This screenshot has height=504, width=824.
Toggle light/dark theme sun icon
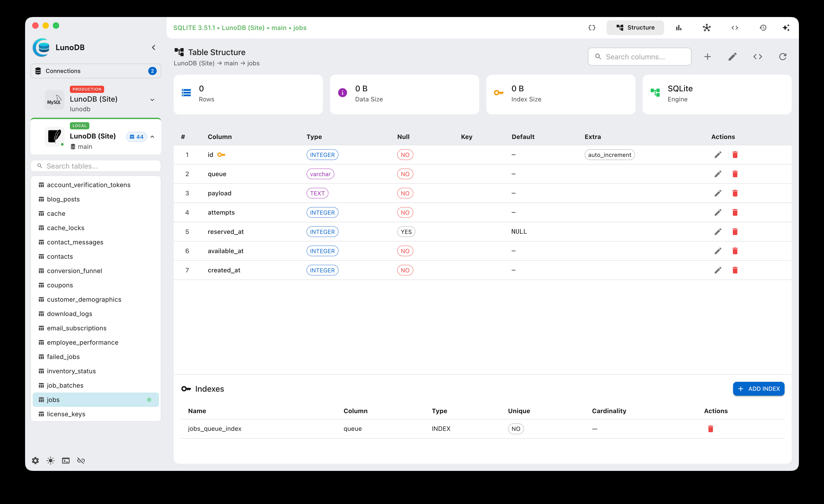pyautogui.click(x=51, y=461)
